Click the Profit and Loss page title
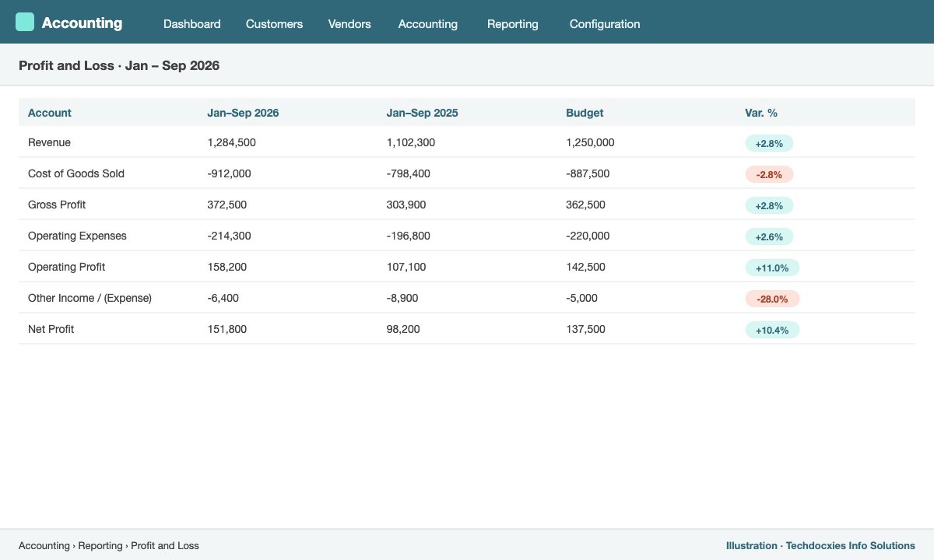The height and width of the screenshot is (560, 934). (119, 65)
